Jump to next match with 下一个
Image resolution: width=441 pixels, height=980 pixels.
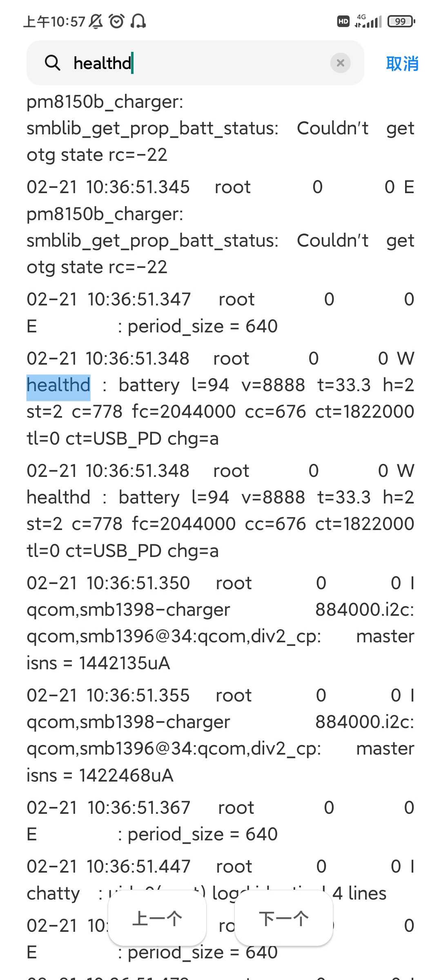coord(284,919)
